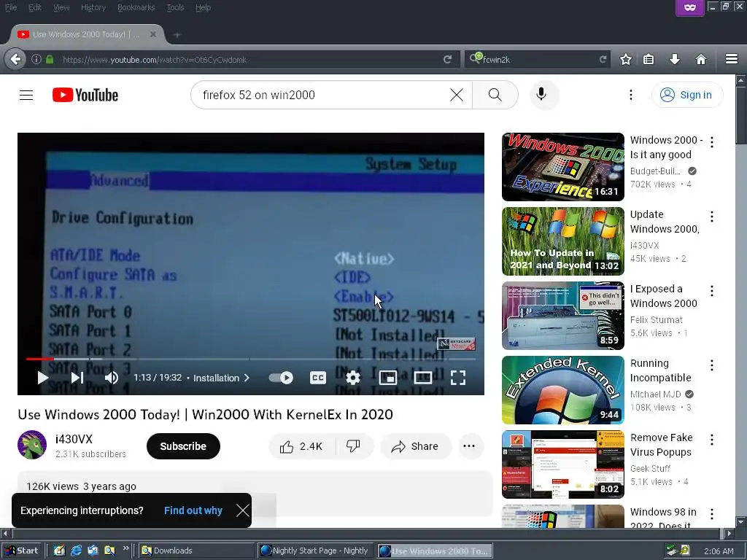This screenshot has height=560, width=747.
Task: Open more actions next to Share
Action: 469,446
